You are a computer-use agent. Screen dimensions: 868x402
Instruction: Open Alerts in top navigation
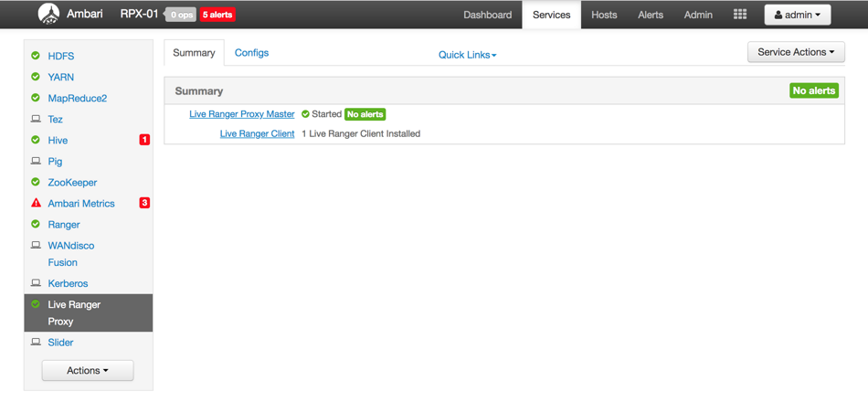click(651, 15)
